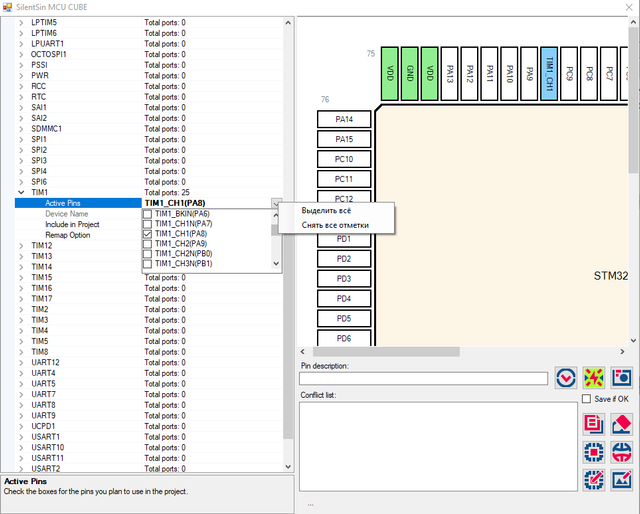Select the Device Name property row
640x514 pixels.
coord(149,214)
